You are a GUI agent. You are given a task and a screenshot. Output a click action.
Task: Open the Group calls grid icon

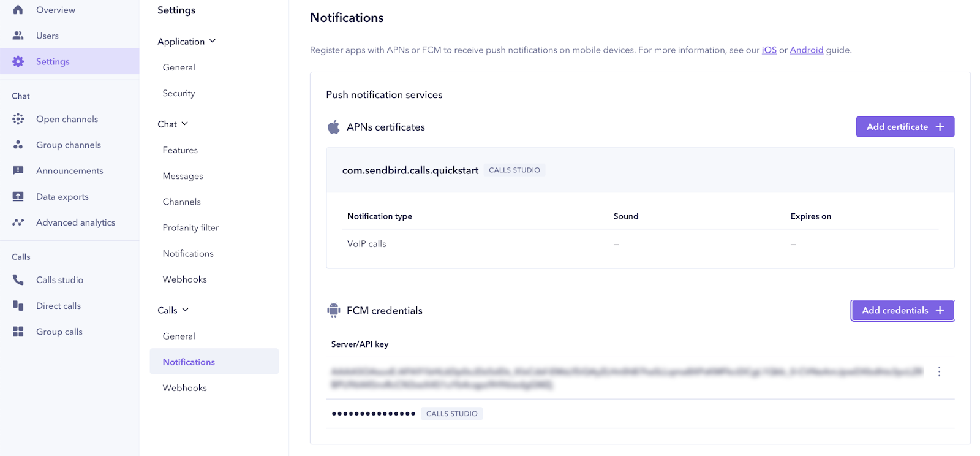point(18,332)
